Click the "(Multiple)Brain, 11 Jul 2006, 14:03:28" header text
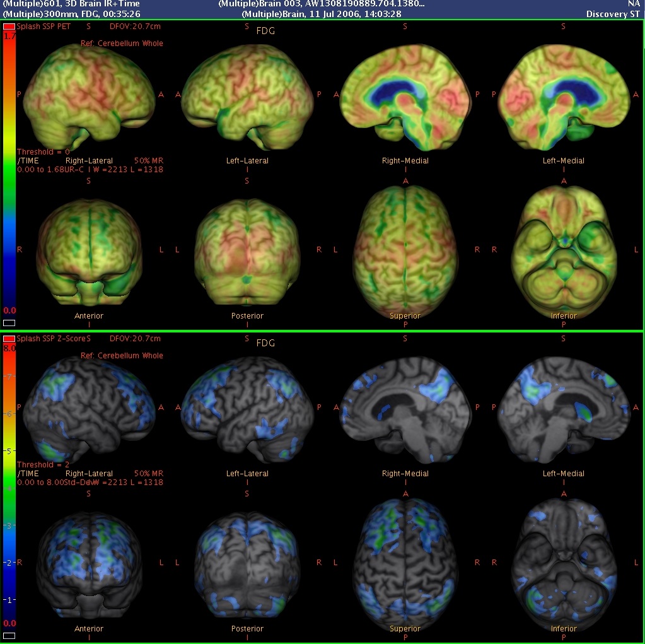 coord(322,14)
